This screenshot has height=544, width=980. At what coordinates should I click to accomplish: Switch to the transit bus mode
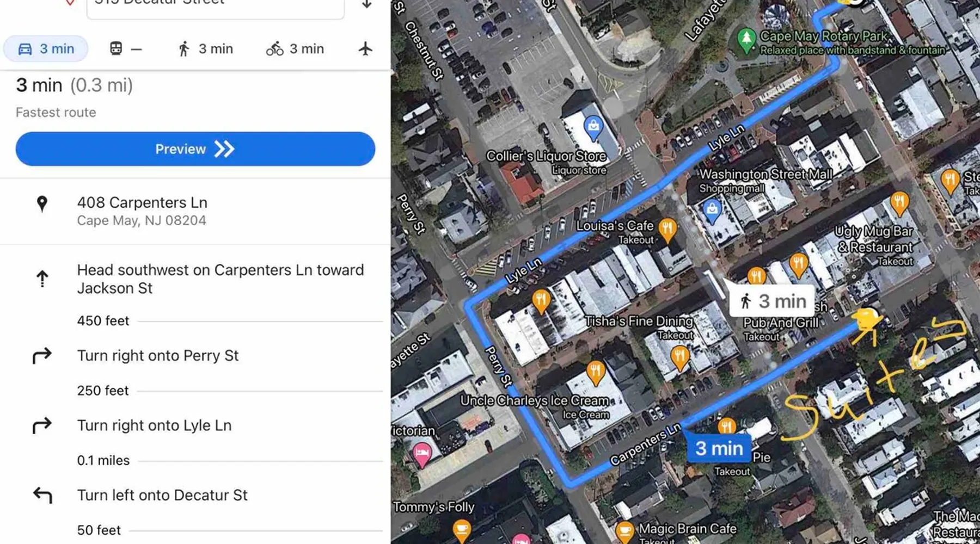[126, 49]
